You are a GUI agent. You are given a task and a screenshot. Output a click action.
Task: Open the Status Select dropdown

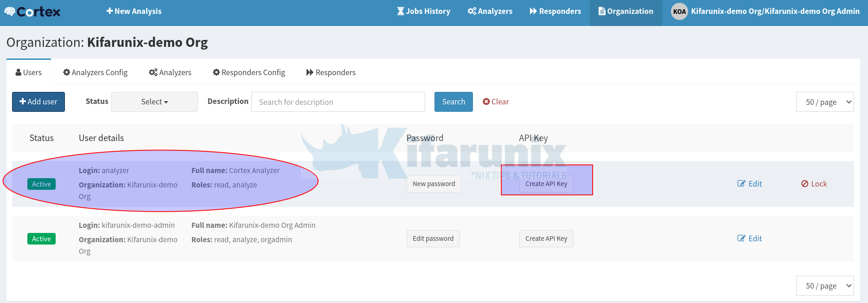[154, 102]
